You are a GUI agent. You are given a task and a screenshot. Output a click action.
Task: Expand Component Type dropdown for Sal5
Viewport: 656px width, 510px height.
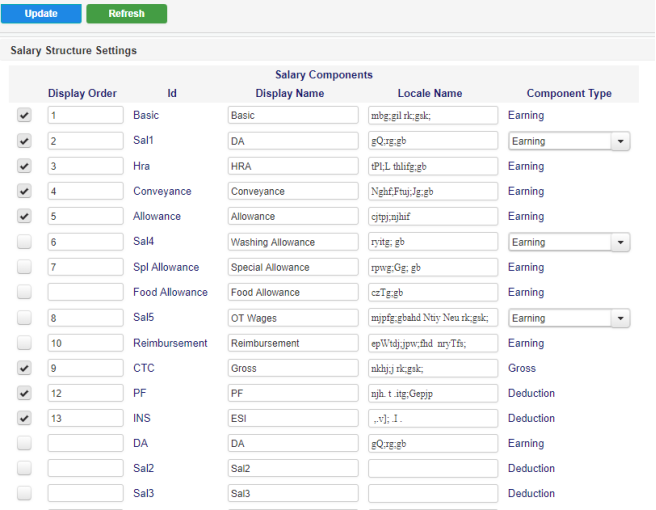pyautogui.click(x=568, y=318)
